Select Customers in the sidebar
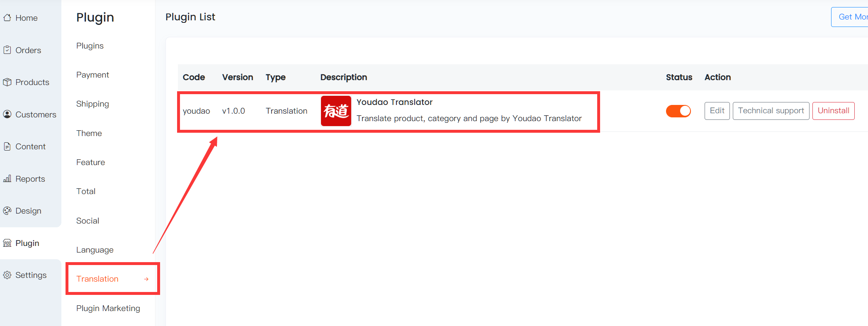This screenshot has height=326, width=868. pyautogui.click(x=36, y=114)
